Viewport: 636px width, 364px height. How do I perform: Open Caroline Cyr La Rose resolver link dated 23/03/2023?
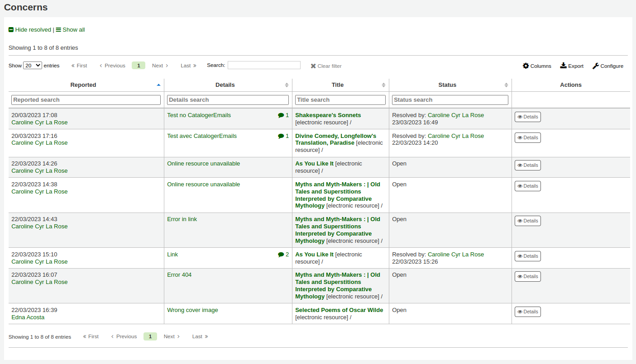coord(456,115)
